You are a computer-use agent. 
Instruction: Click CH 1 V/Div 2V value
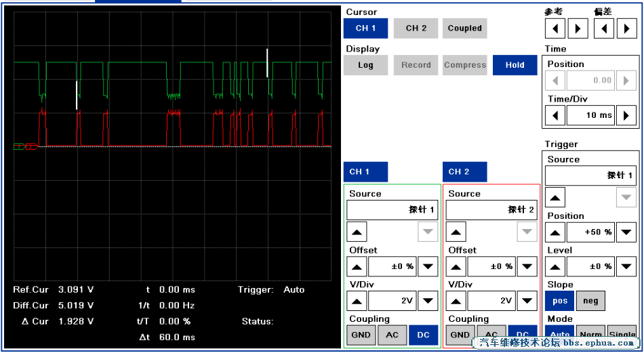393,302
